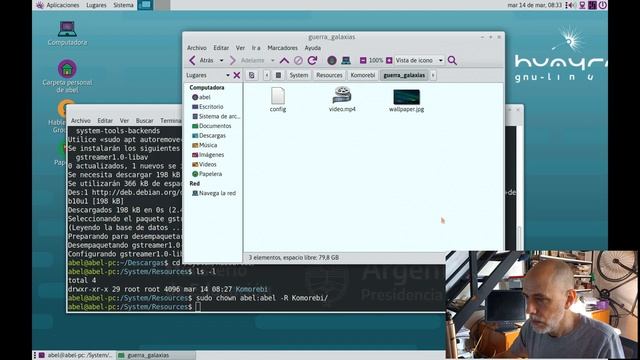This screenshot has height=360, width=640.
Task: Open Descargas in sidebar
Action: [x=209, y=136]
